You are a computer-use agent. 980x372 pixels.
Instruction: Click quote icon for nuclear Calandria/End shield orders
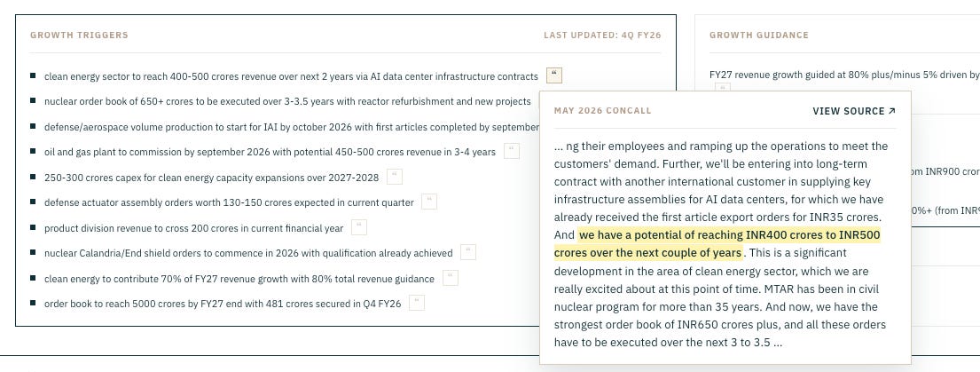point(467,252)
